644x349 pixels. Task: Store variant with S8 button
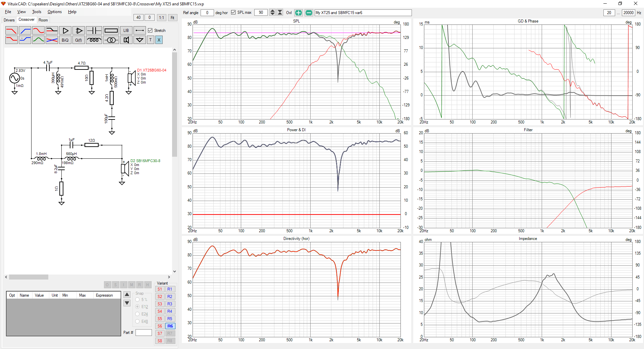point(160,341)
